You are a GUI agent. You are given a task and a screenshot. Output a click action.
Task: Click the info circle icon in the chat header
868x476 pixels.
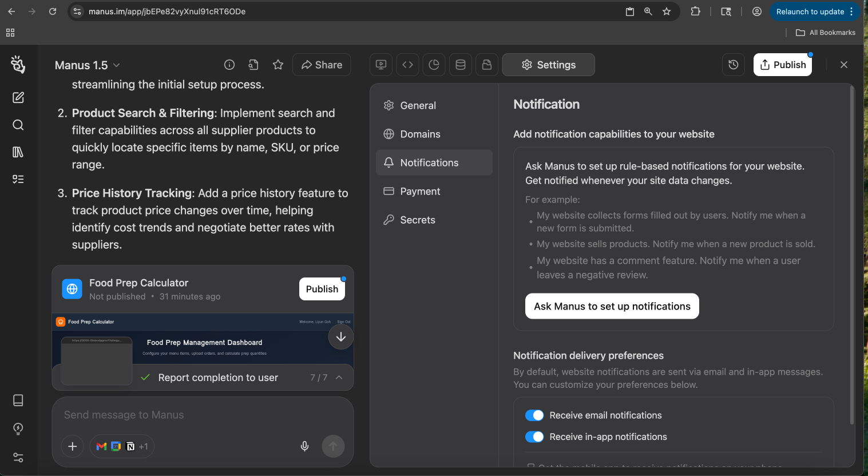coord(229,65)
